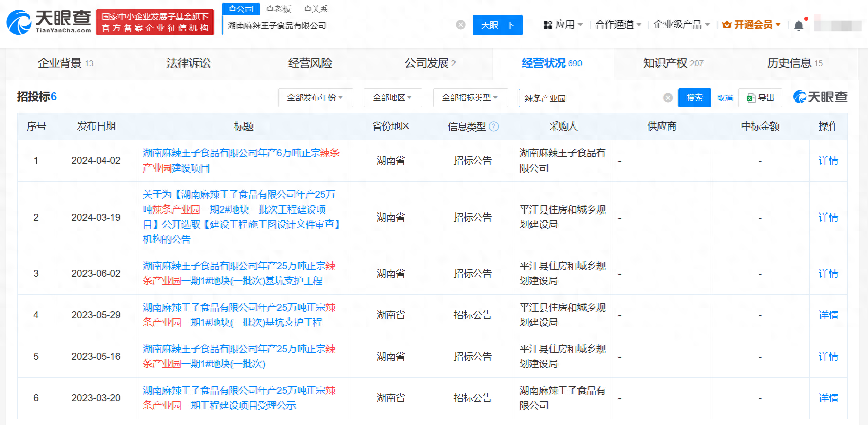The width and height of the screenshot is (868, 425).
Task: Open the 合作通道 menu
Action: pos(618,25)
